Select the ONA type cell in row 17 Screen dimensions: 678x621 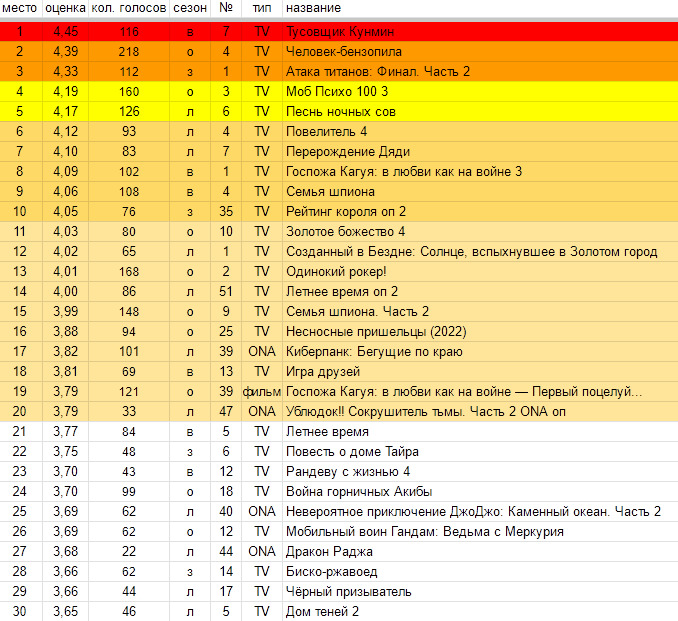click(x=262, y=352)
